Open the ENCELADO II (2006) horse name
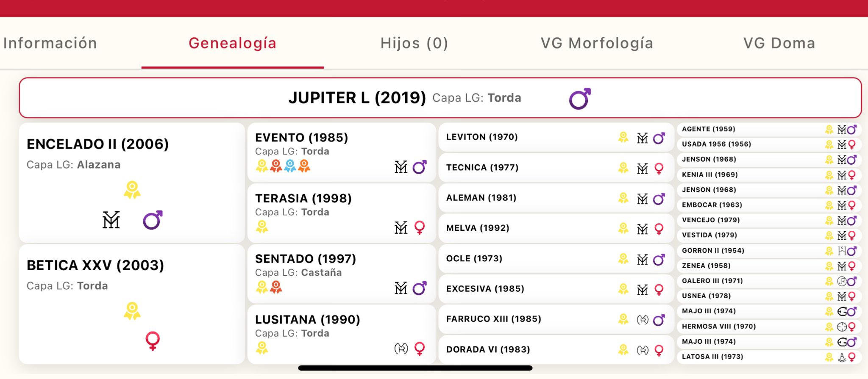The image size is (868, 379). 97,144
